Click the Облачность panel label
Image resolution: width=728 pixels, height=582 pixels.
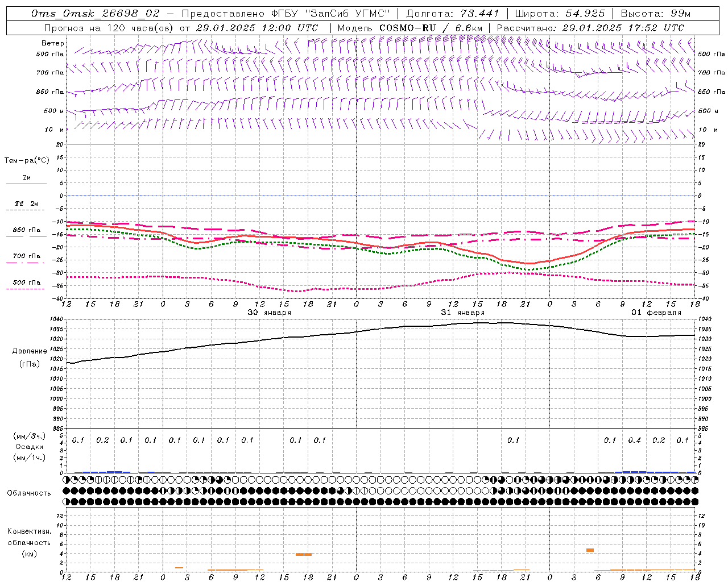[29, 493]
